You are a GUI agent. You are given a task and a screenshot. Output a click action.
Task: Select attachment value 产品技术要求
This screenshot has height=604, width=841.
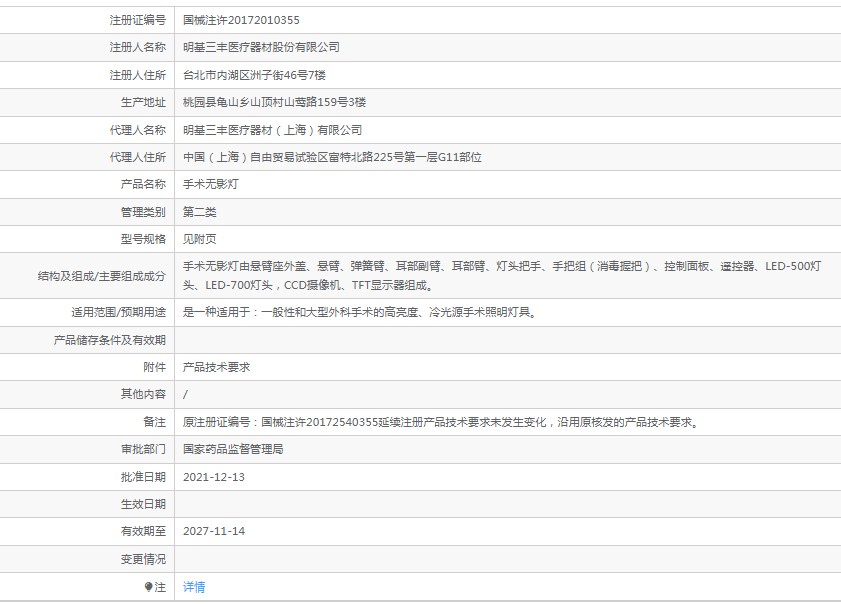click(x=216, y=367)
